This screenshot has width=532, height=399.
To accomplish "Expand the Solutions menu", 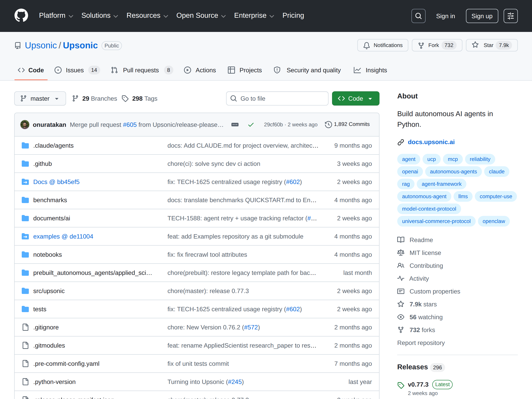I will 100,16.
